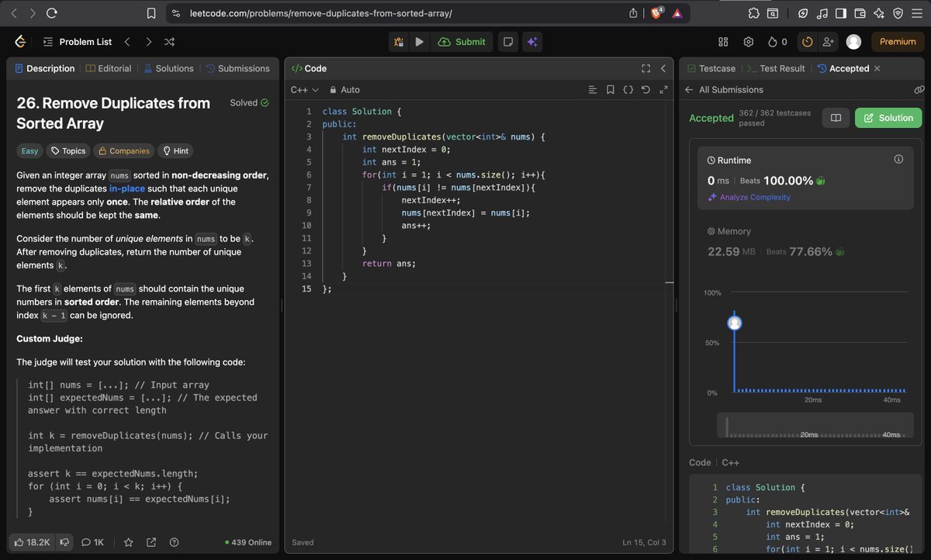Image resolution: width=931 pixels, height=560 pixels.
Task: Dislike the problem with thumbs down
Action: (65, 542)
